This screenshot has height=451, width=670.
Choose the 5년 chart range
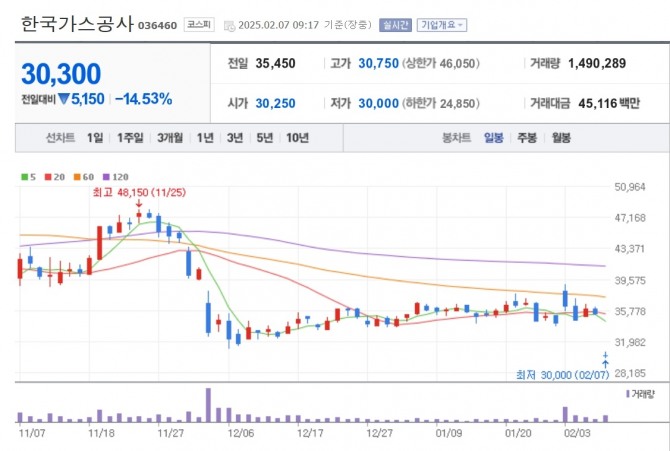coord(264,138)
